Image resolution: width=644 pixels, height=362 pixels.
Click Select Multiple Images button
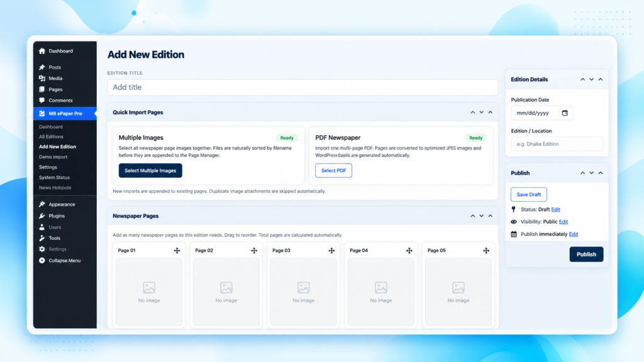(x=150, y=170)
